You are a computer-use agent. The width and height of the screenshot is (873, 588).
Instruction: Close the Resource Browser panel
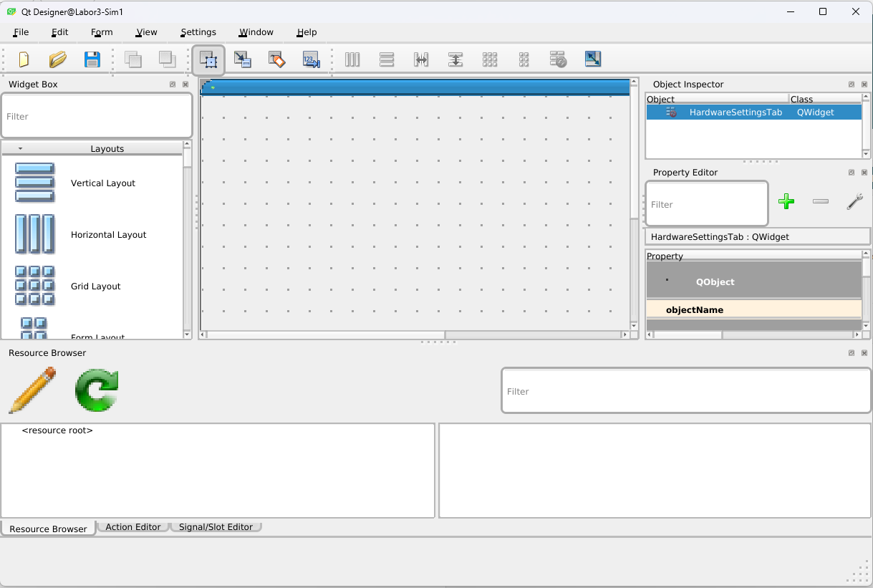click(x=864, y=353)
